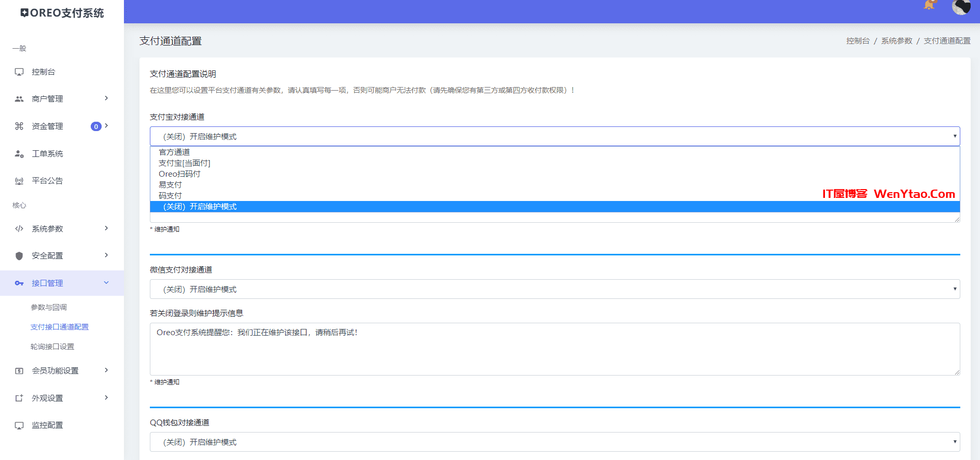Open 平台公告 in the sidebar
Image resolution: width=980 pixels, height=460 pixels.
[47, 181]
